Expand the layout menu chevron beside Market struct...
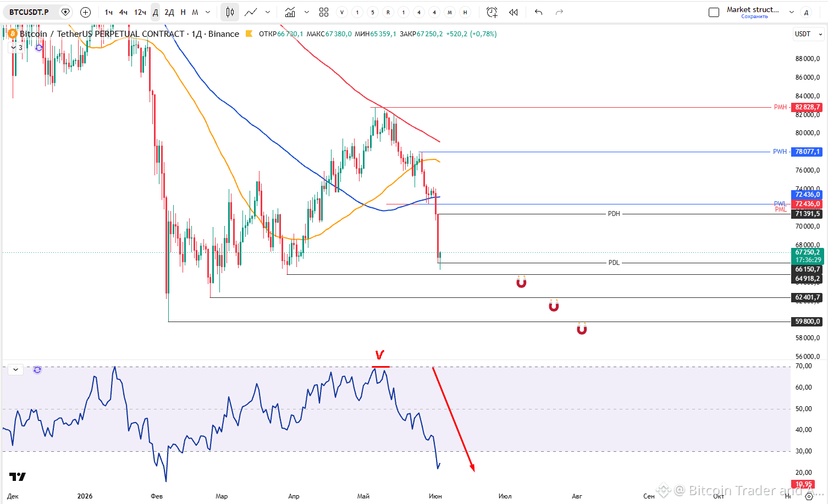Image resolution: width=828 pixels, height=504 pixels. [792, 12]
